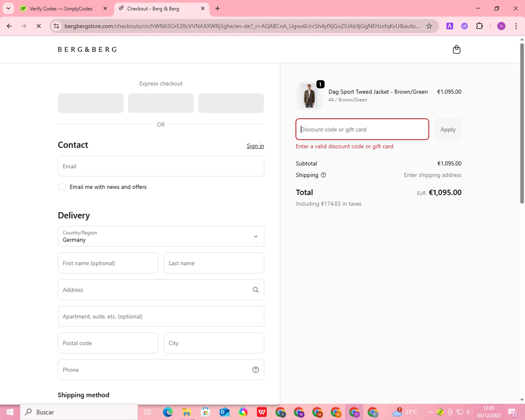Show hidden system tray icons
Viewport: 525px width, 420px height.
[x=430, y=412]
